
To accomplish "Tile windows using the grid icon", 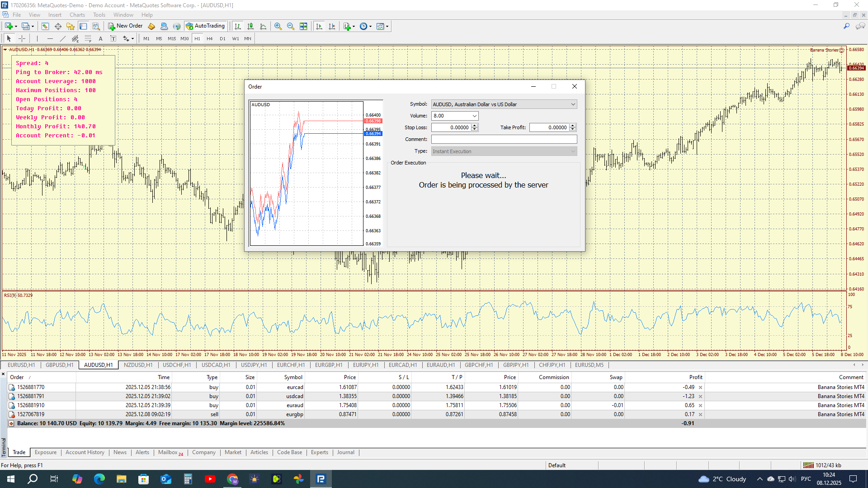I will click(x=303, y=26).
